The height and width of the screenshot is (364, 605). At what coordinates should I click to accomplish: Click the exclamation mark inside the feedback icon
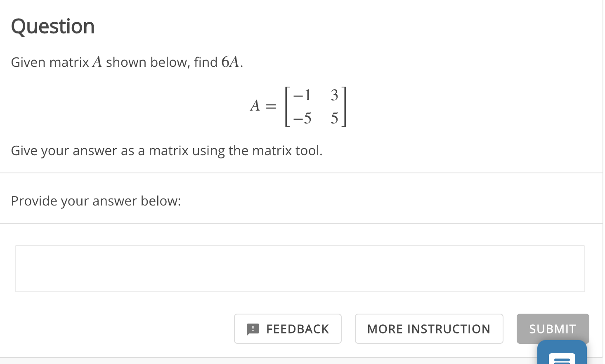[253, 329]
